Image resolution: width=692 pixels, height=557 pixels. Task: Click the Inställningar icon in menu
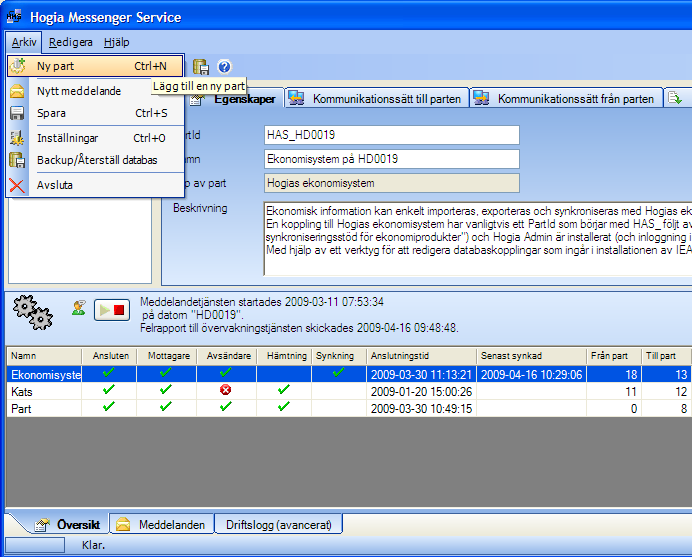click(17, 138)
